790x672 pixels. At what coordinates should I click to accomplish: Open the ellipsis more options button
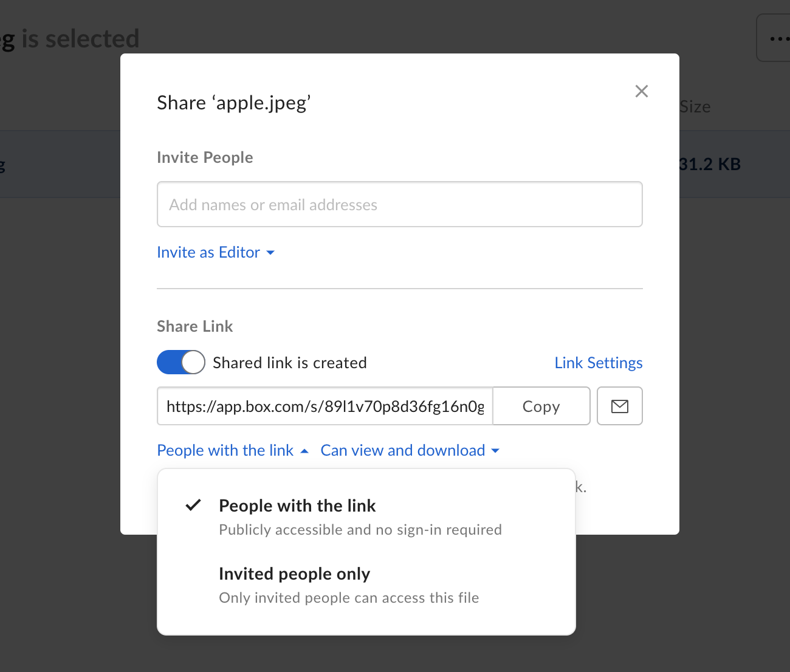pos(778,39)
